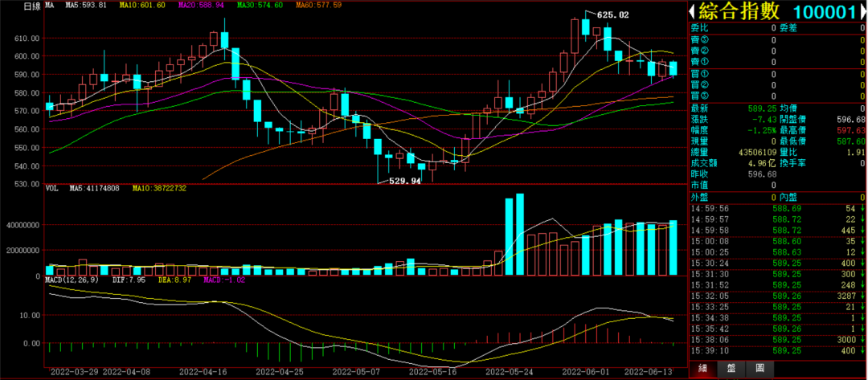Select the 日線 period label
Image resolution: width=868 pixels, height=380 pixels.
(32, 5)
